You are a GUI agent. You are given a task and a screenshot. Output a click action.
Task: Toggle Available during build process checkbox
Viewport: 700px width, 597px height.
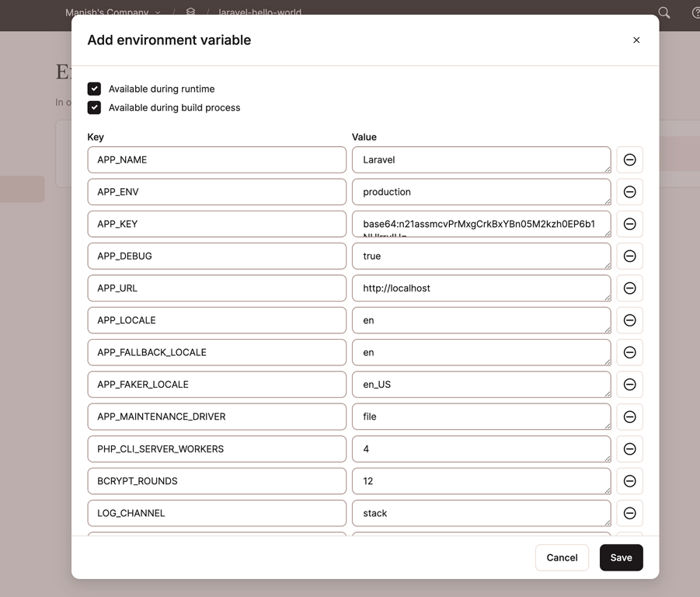(94, 108)
